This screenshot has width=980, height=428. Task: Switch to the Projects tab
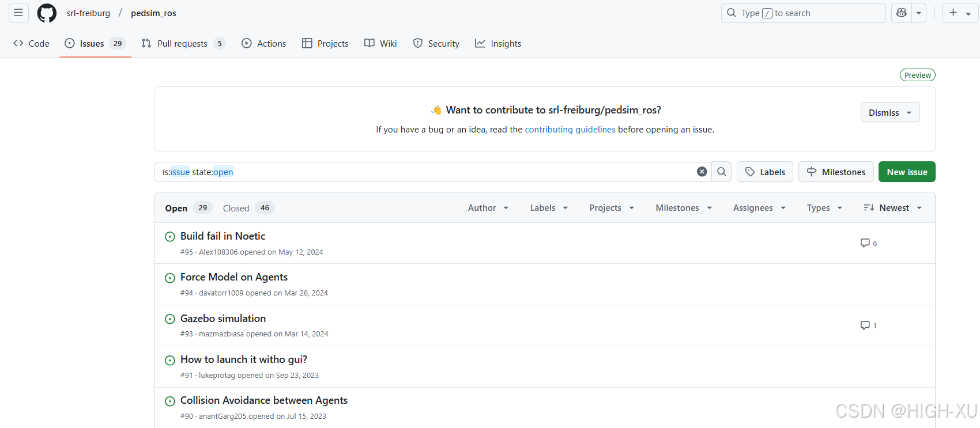325,43
